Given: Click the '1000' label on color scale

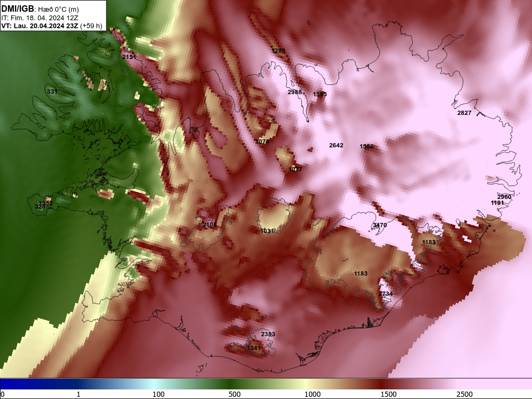Looking at the screenshot, I should (312, 394).
